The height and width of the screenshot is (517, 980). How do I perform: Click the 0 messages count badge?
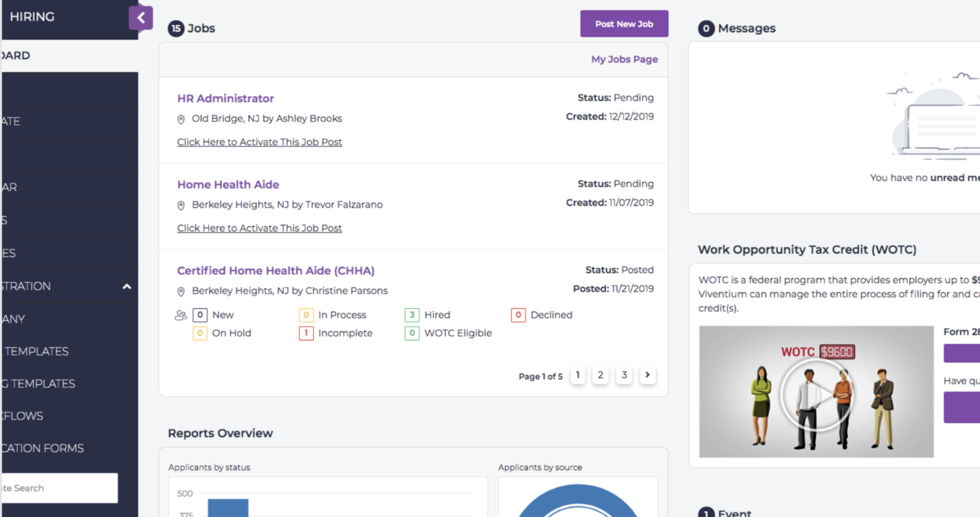point(706,29)
